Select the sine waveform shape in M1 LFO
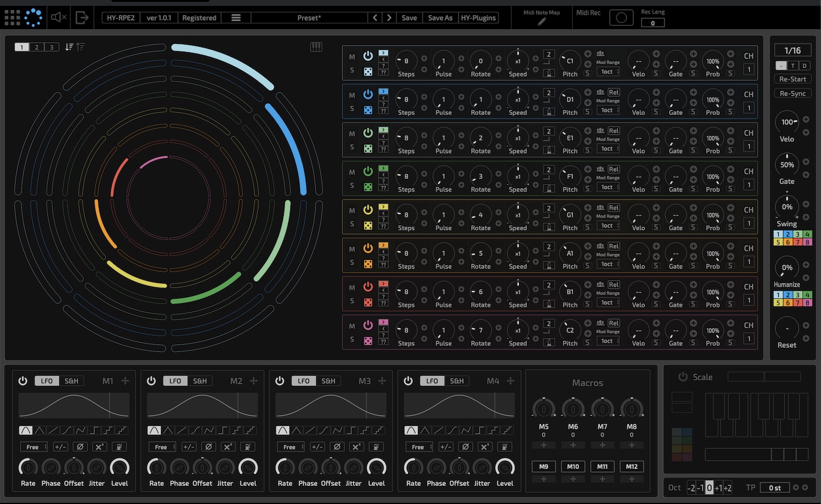Viewport: 821px width, 504px height. [25, 430]
